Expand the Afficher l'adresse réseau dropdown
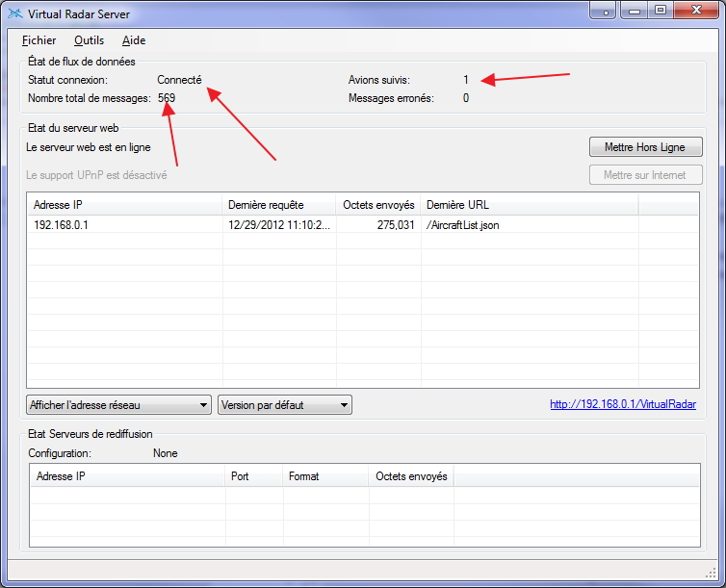The height and width of the screenshot is (588, 726). point(119,405)
